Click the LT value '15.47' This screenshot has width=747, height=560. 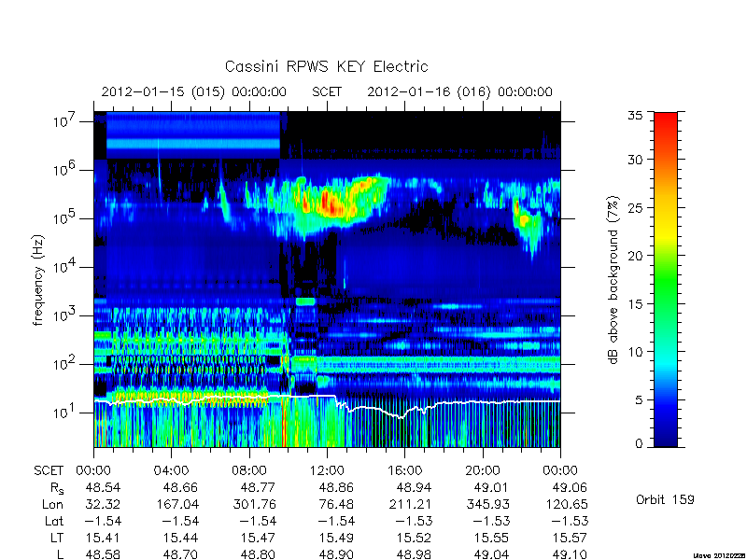(259, 538)
